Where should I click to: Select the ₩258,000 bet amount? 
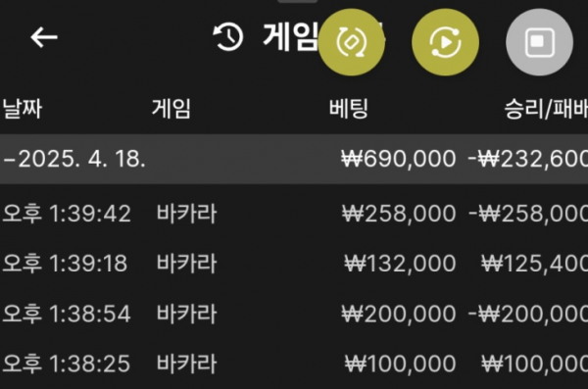399,214
